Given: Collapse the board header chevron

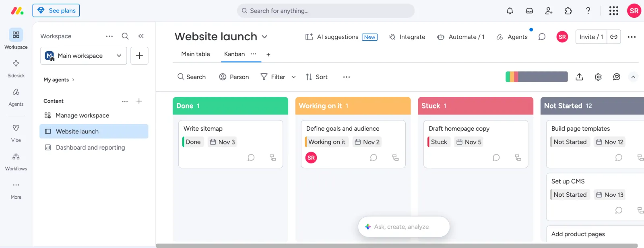Looking at the screenshot, I should (633, 77).
